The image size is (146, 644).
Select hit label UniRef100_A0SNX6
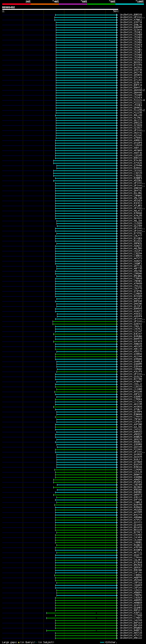pos(131,407)
